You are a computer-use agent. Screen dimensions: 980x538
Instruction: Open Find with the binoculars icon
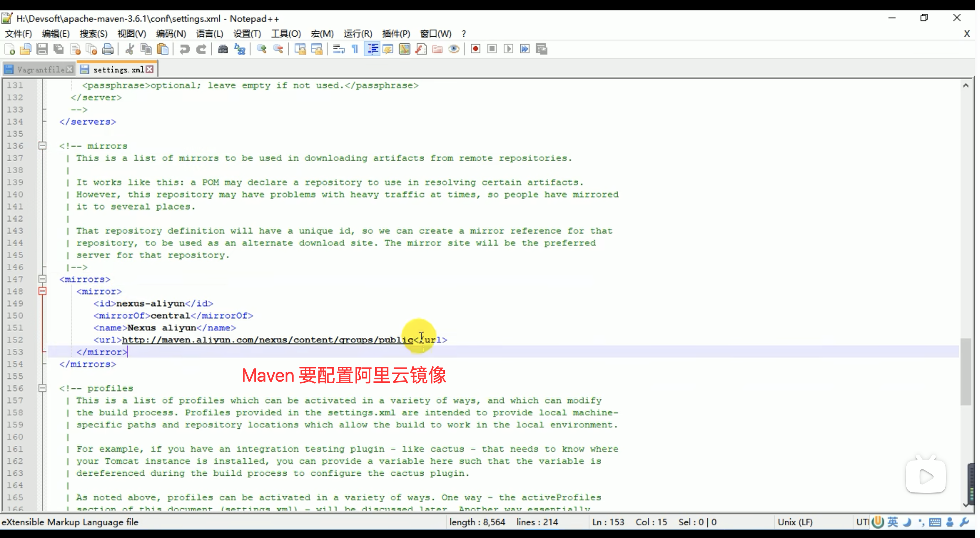click(x=223, y=49)
